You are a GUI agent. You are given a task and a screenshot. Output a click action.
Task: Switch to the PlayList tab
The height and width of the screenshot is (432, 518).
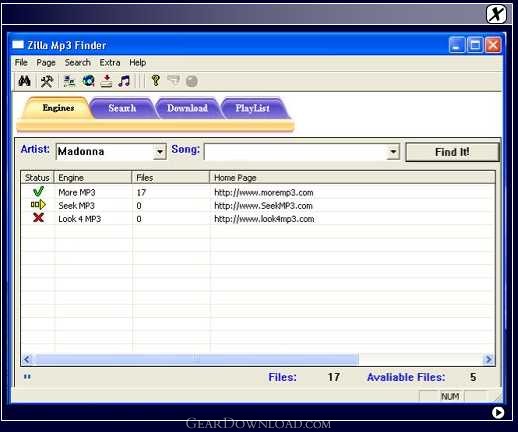[252, 108]
